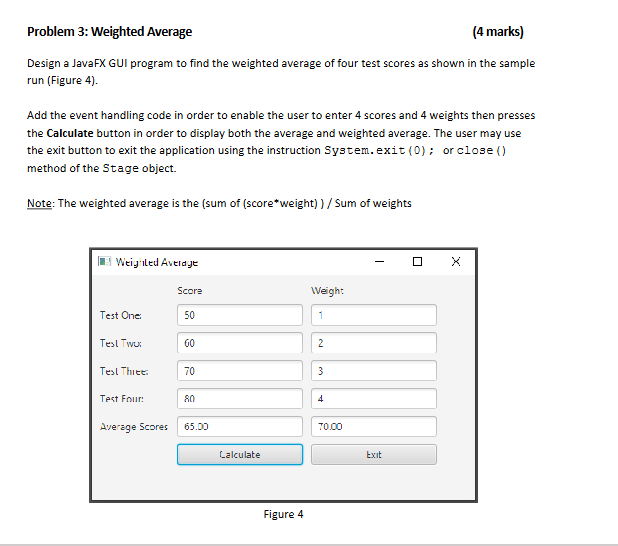Viewport: 618px width, 546px height.
Task: Focus the Test Two weight field
Action: click(374, 343)
